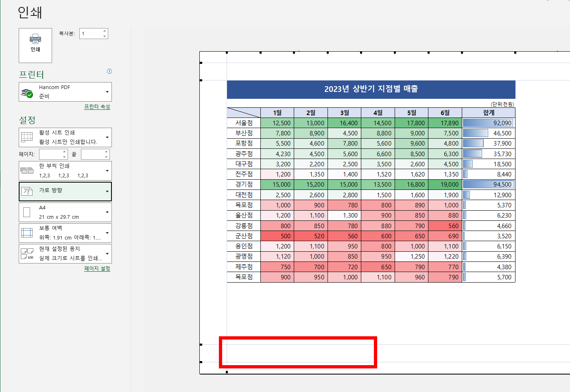Click the landscape orientation icon

(x=27, y=191)
